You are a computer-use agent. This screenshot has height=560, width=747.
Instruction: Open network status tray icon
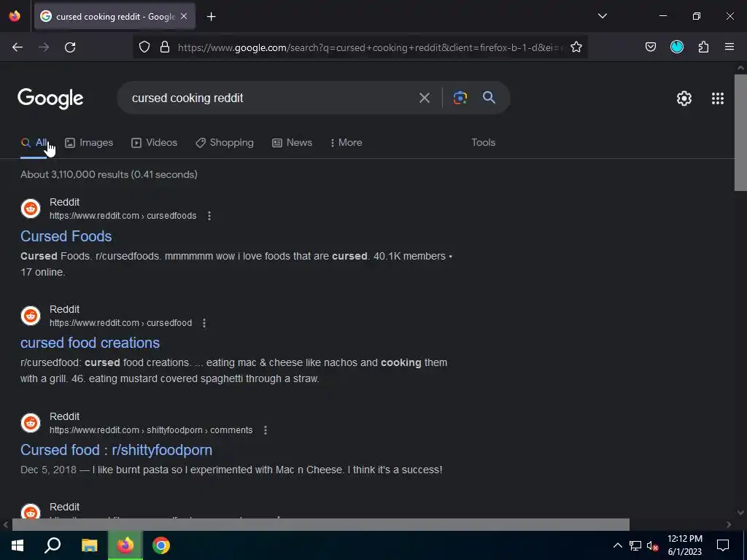point(635,545)
